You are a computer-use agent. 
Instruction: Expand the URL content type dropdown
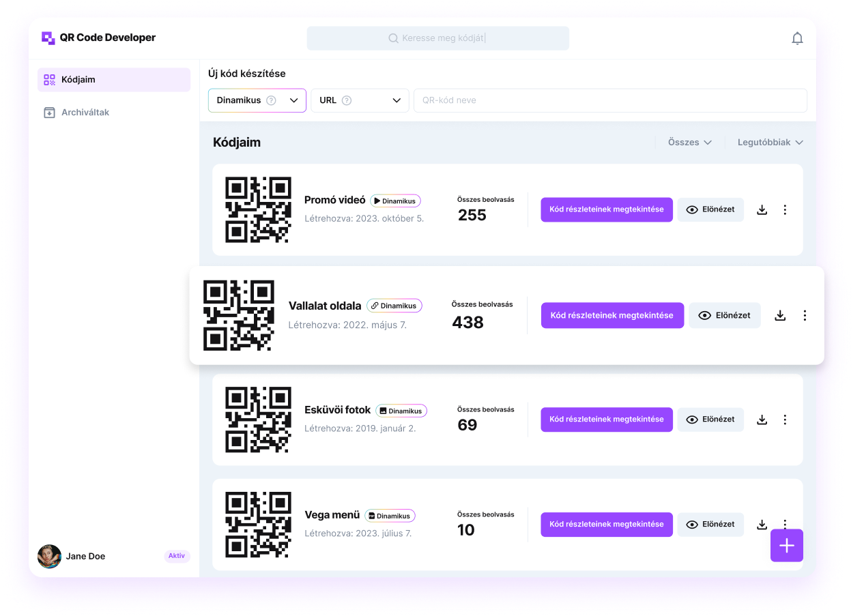360,100
